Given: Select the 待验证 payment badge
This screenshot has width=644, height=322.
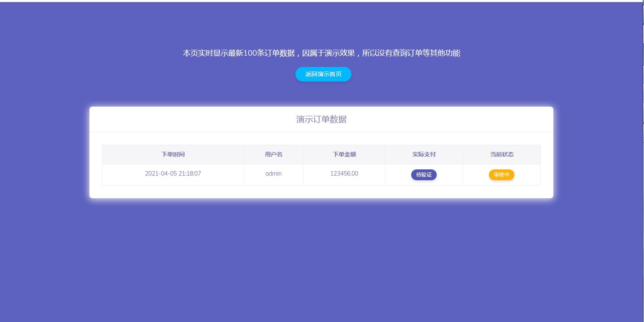Looking at the screenshot, I should click(424, 175).
